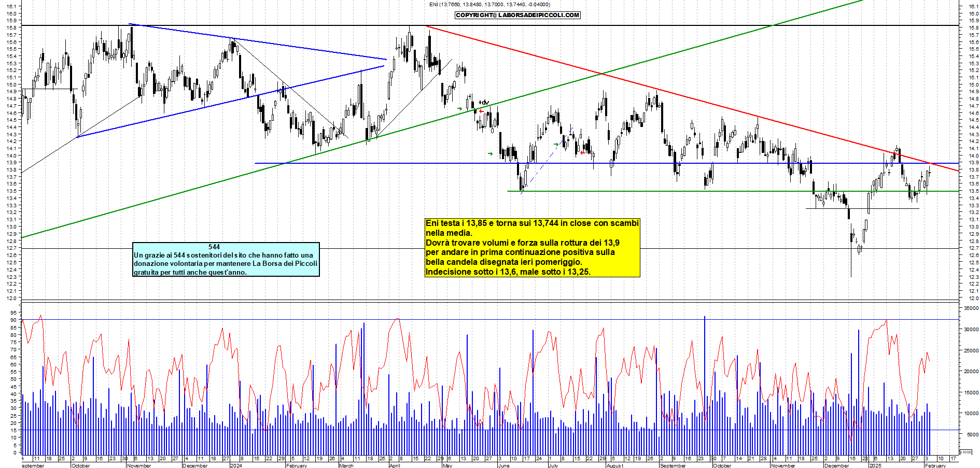Select the blue horizontal line at 13.9
This screenshot has width=980, height=468.
pos(607,163)
